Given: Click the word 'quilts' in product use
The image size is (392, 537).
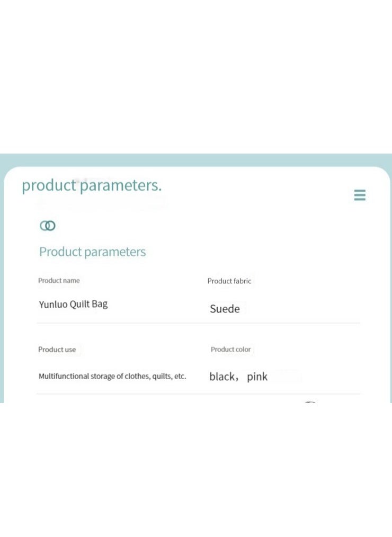Looking at the screenshot, I should (162, 376).
